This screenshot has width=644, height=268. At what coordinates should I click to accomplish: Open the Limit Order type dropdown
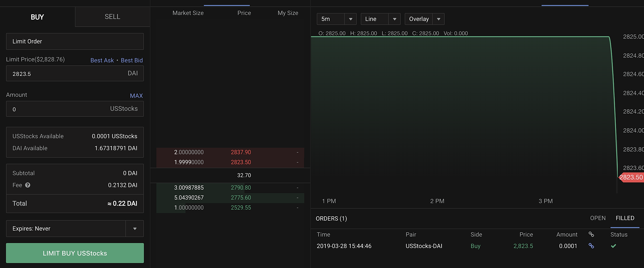[x=75, y=41]
